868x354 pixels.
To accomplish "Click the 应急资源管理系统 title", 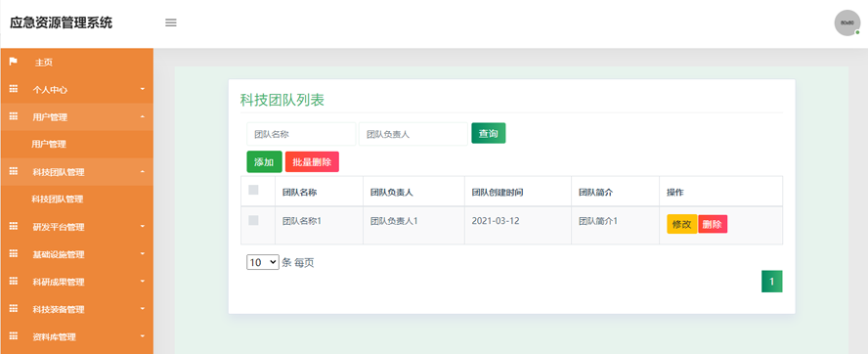I will (x=61, y=22).
